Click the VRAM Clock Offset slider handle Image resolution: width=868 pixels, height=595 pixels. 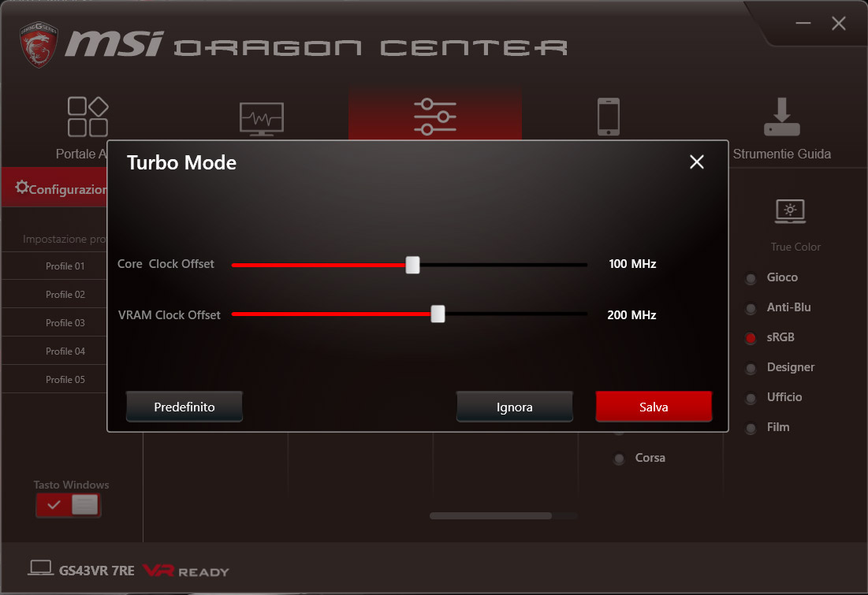[x=438, y=314]
